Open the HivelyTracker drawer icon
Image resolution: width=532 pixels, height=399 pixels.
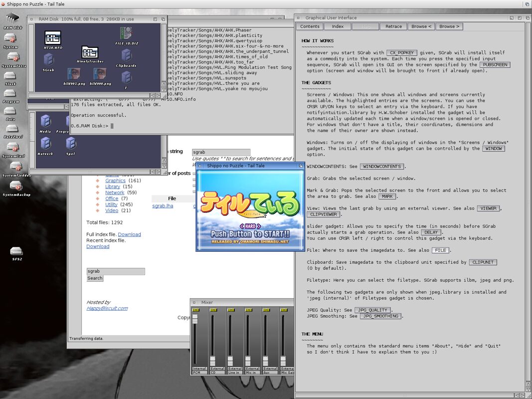point(90,53)
